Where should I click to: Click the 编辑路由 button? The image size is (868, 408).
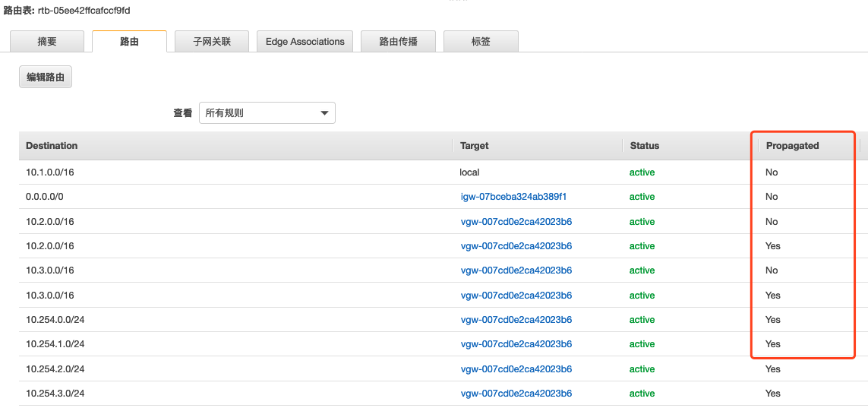coord(46,77)
